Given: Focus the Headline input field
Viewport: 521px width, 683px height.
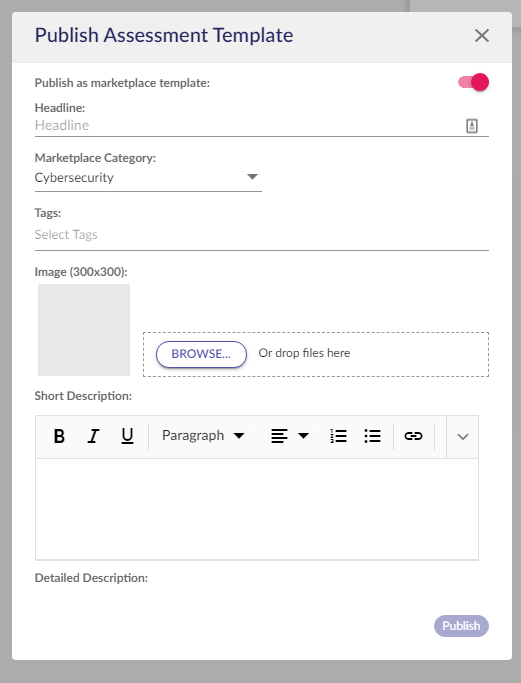Looking at the screenshot, I should pos(248,126).
